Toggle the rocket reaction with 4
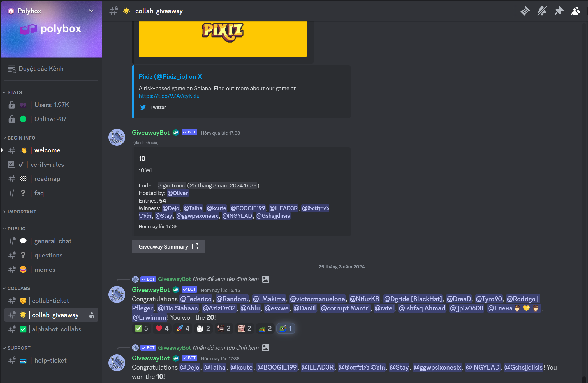 (x=183, y=328)
